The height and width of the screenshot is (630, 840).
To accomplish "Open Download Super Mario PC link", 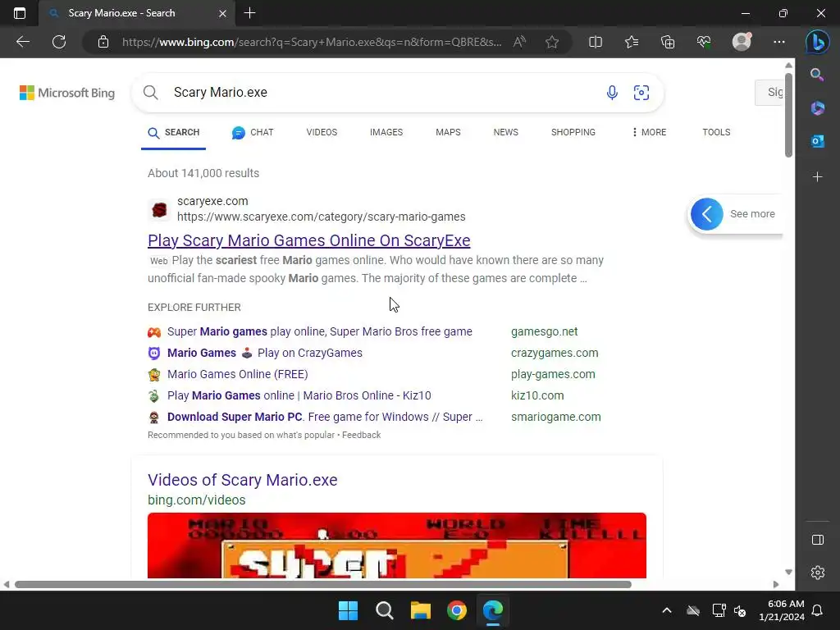I will pos(325,417).
